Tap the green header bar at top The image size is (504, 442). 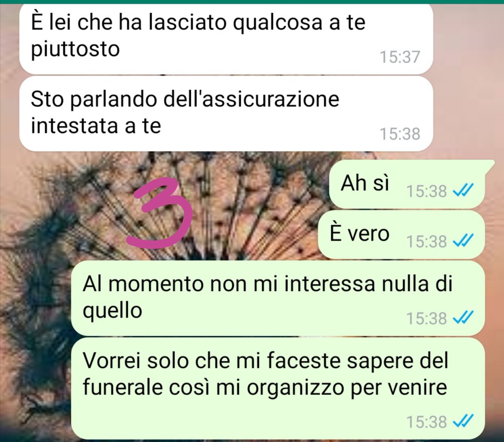[x=252, y=1]
